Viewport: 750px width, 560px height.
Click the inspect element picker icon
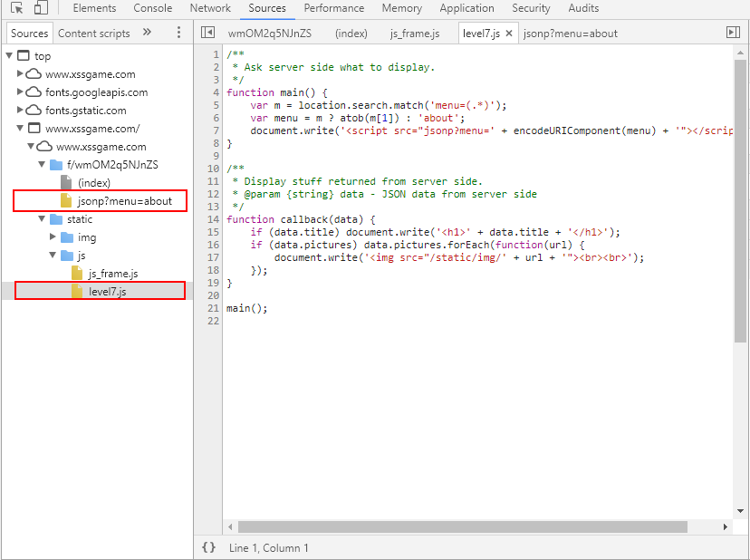pyautogui.click(x=16, y=8)
